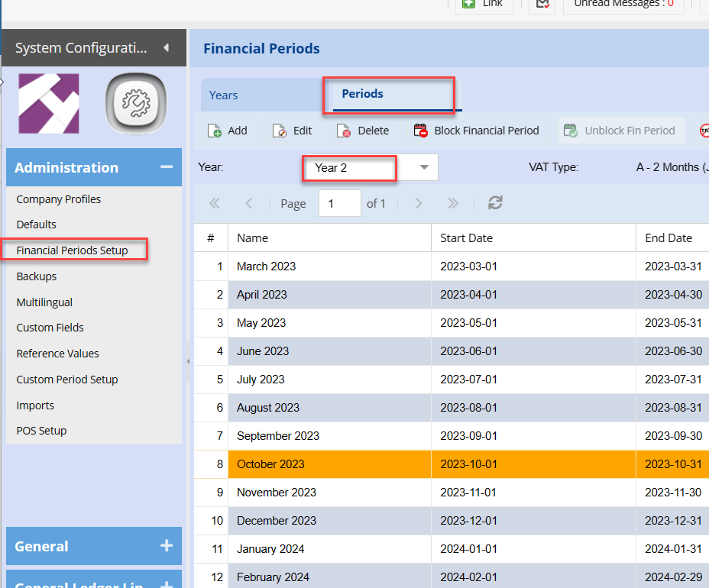The height and width of the screenshot is (588, 709).
Task: Click the Edit period icon
Action: pos(280,131)
